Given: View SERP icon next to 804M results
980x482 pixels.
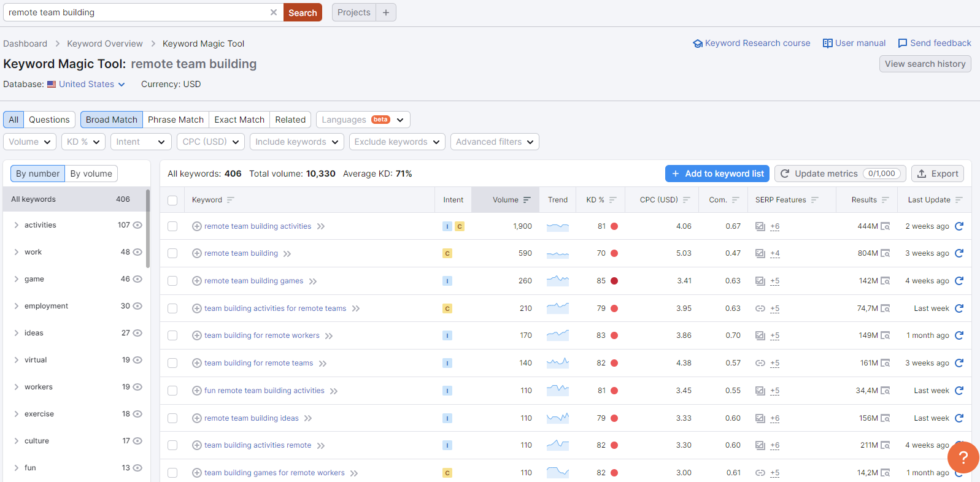Looking at the screenshot, I should tap(885, 253).
